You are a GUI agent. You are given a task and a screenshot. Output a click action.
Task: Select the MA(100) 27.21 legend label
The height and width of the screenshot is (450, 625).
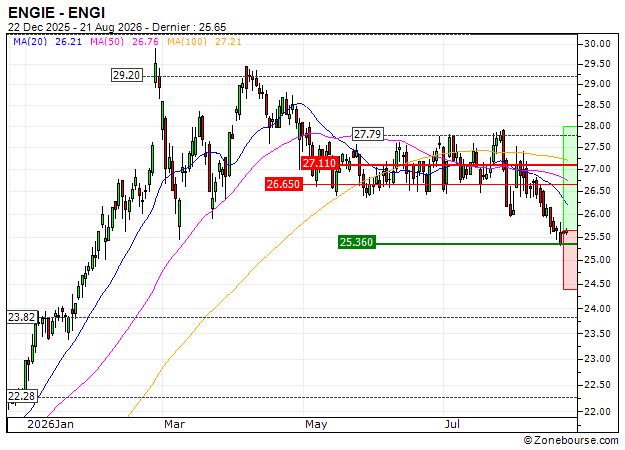pyautogui.click(x=204, y=41)
